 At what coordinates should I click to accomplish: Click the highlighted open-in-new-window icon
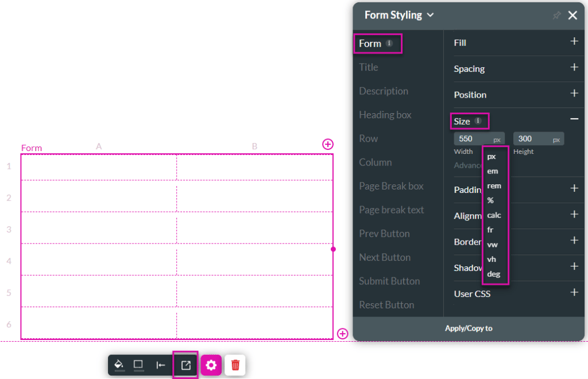(185, 365)
